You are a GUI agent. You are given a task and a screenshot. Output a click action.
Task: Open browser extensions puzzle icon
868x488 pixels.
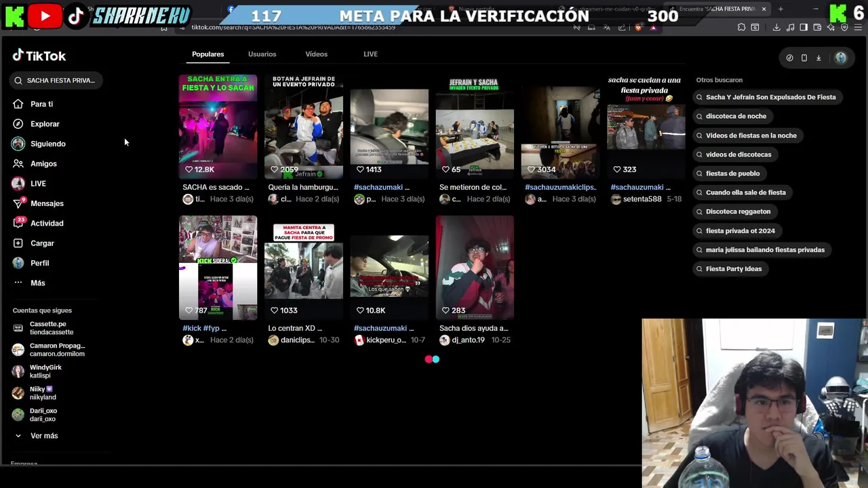(x=741, y=27)
